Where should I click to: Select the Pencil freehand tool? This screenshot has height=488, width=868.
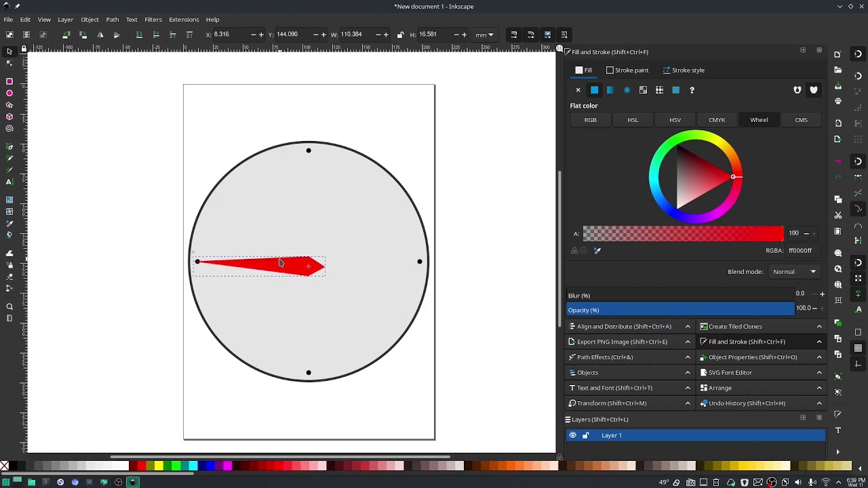coord(9,158)
